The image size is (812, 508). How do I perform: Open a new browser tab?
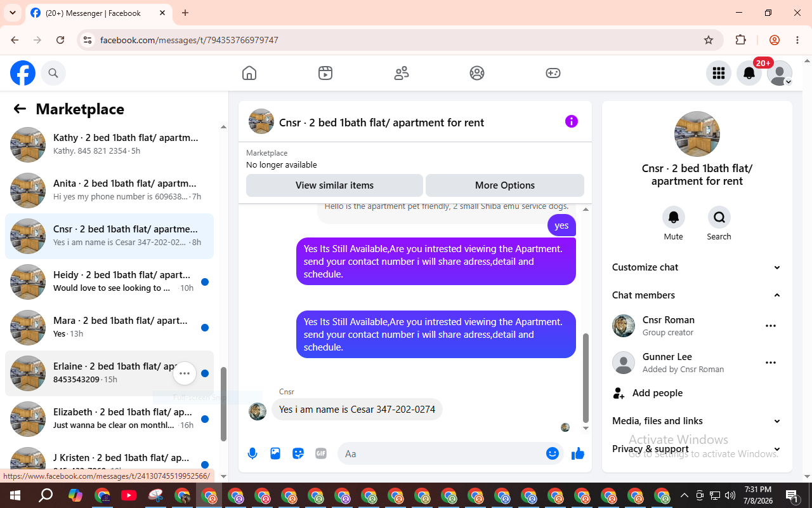point(185,13)
